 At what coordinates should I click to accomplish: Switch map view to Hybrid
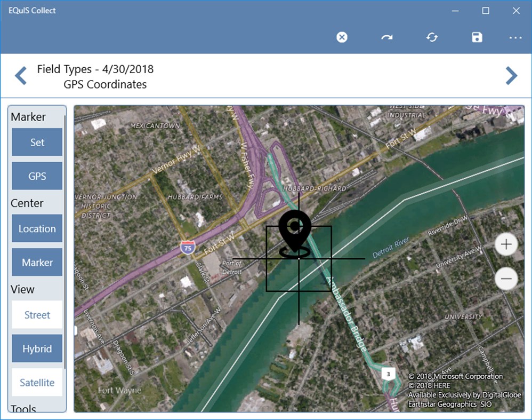click(x=37, y=348)
